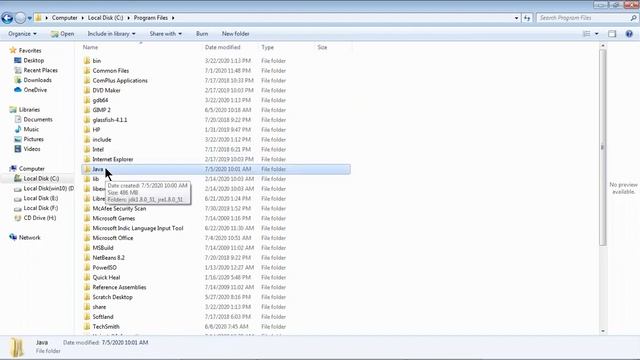Select the NetBeans 8.2 folder icon

coord(87,258)
